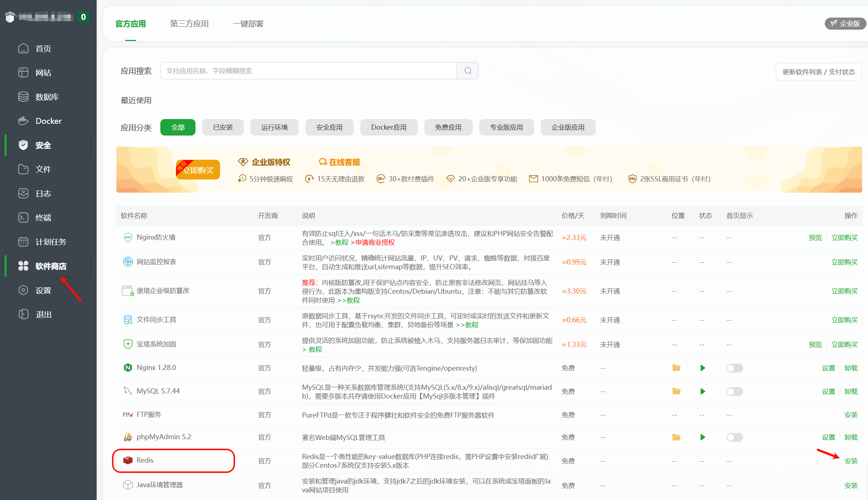Click the MySQL green play status icon

(x=703, y=391)
